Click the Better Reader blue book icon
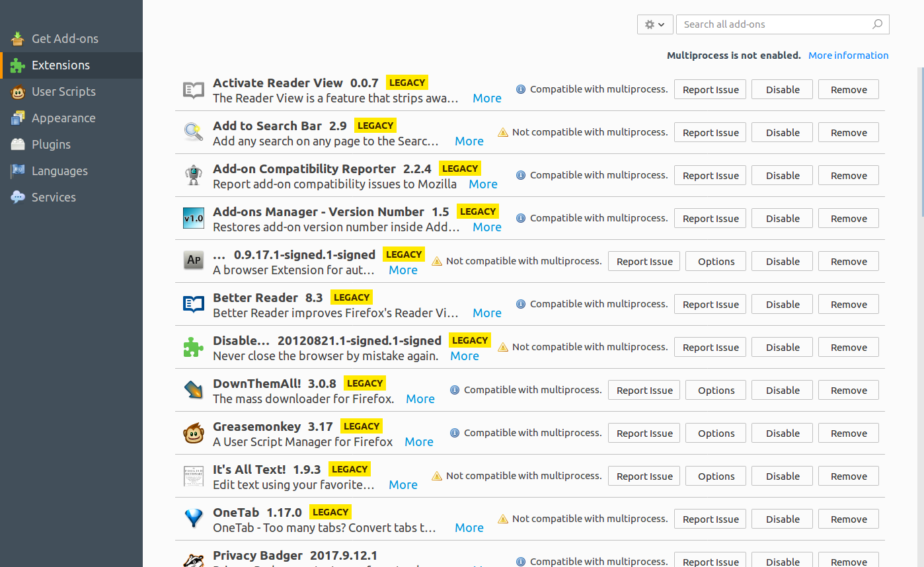This screenshot has width=924, height=567. [194, 304]
